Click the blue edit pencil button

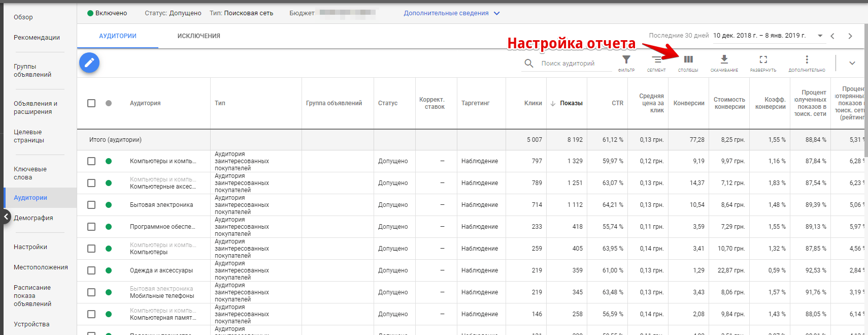(89, 63)
